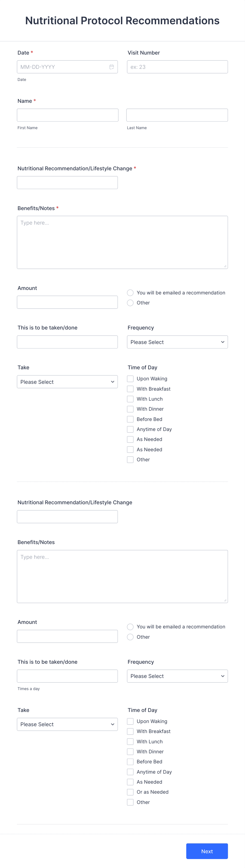Tick the first 'Before Bed' checkbox
245x868 pixels.
pos(130,419)
